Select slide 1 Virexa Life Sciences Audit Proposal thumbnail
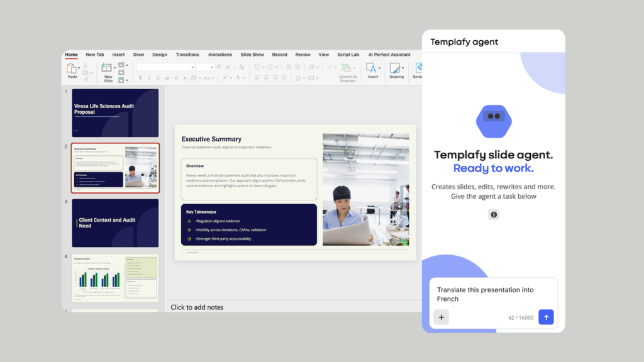Image resolution: width=644 pixels, height=362 pixels. 115,113
